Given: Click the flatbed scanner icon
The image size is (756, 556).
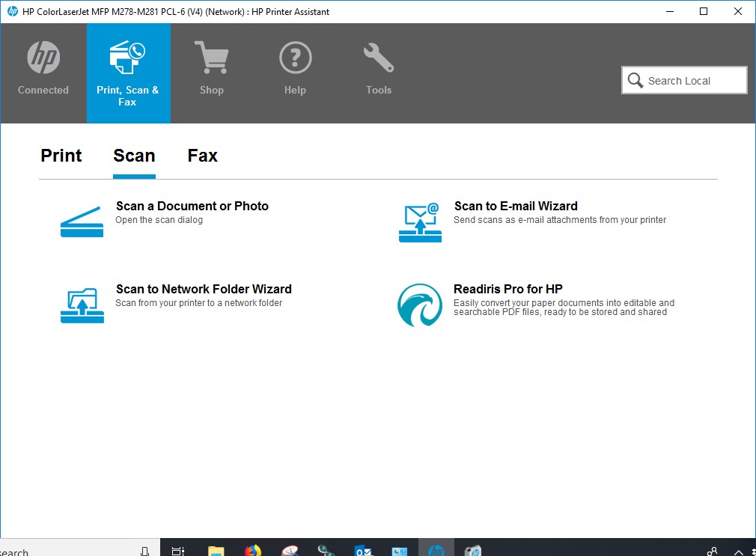Looking at the screenshot, I should click(82, 222).
